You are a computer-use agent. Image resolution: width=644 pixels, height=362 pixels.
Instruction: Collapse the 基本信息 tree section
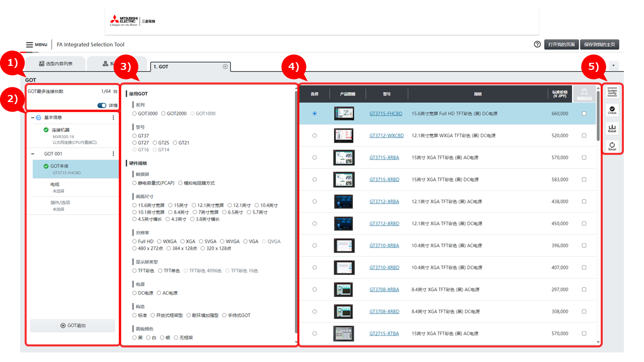coord(33,118)
